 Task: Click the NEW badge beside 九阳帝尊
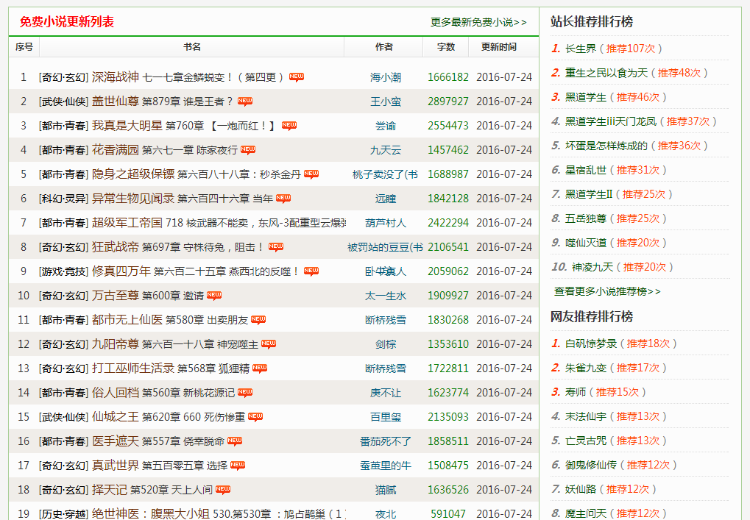tap(269, 344)
